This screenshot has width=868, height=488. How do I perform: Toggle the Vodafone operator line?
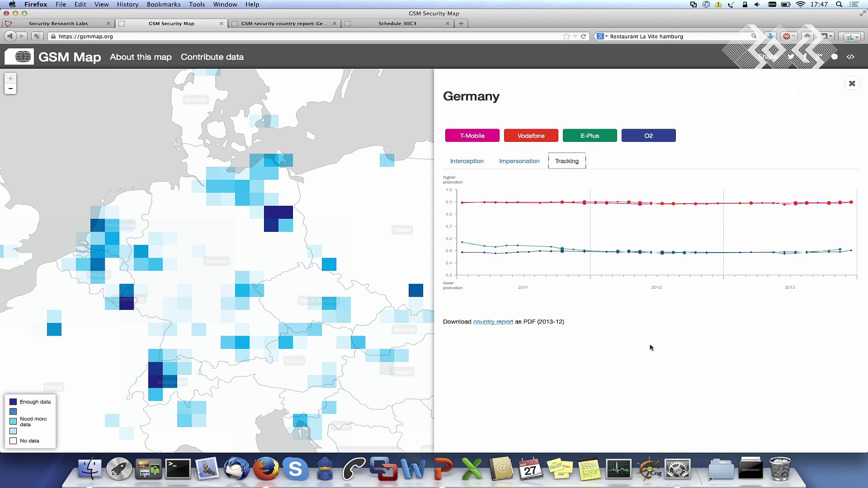[531, 136]
